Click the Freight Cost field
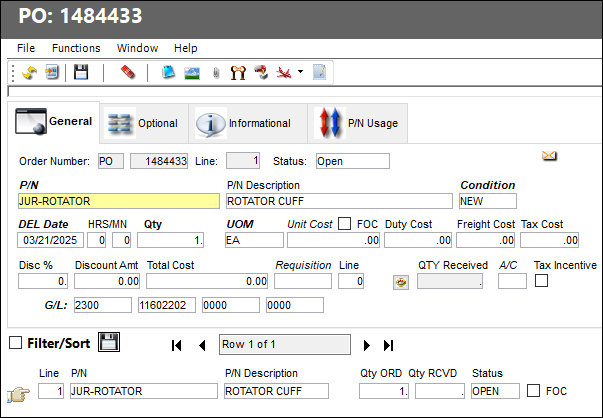Viewport: 603px width, 418px height. (x=486, y=240)
